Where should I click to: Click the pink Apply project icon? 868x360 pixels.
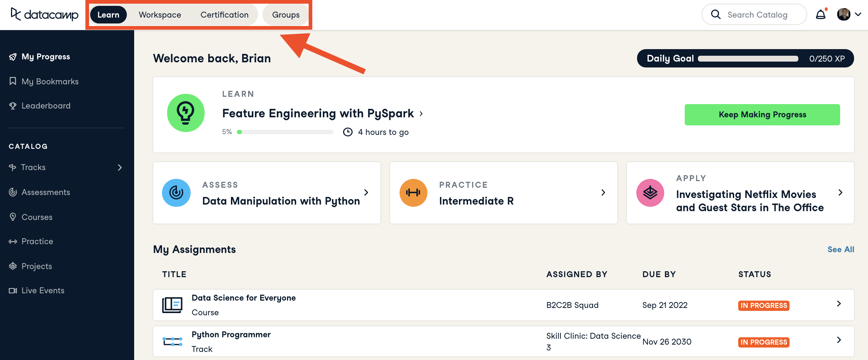pyautogui.click(x=650, y=193)
